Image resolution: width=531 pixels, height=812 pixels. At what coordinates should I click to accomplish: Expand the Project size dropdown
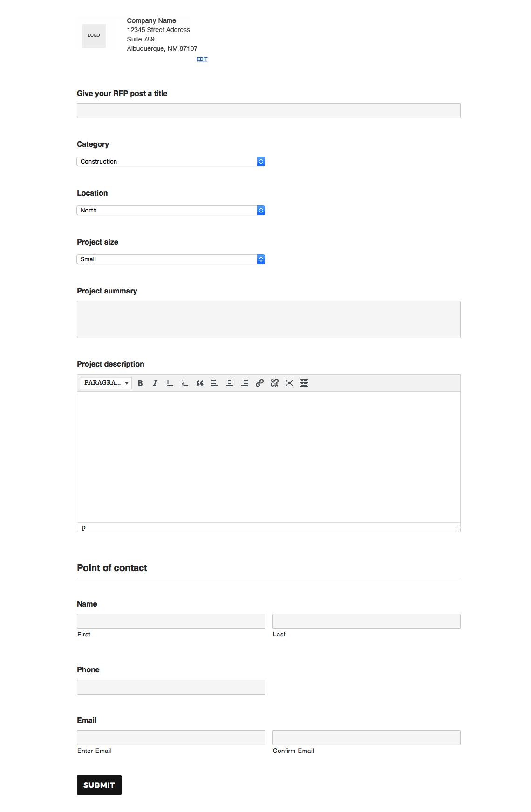click(170, 259)
